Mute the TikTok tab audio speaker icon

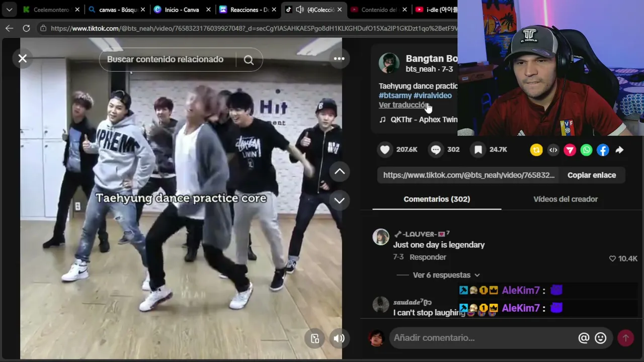coord(300,10)
